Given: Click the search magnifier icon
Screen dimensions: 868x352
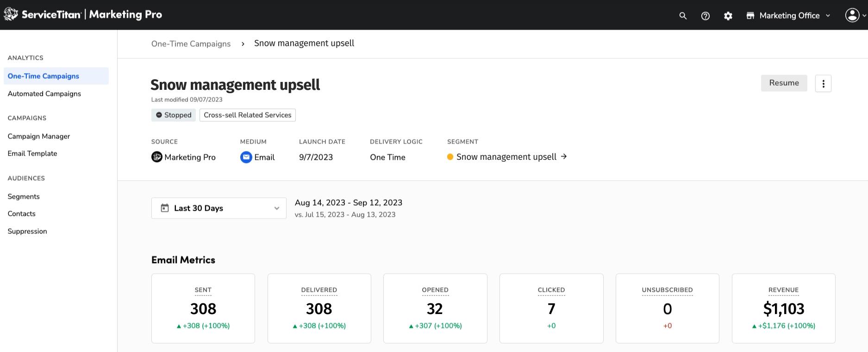Looking at the screenshot, I should [683, 16].
